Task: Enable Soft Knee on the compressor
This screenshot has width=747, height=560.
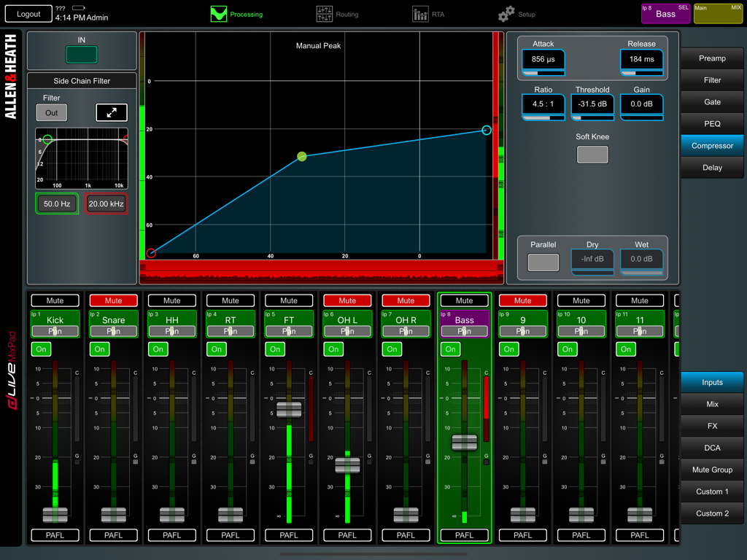Action: 592,154
